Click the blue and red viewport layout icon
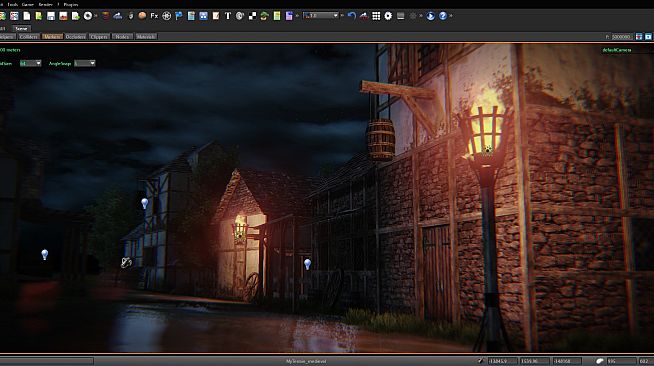The height and width of the screenshot is (366, 654). pyautogui.click(x=639, y=37)
